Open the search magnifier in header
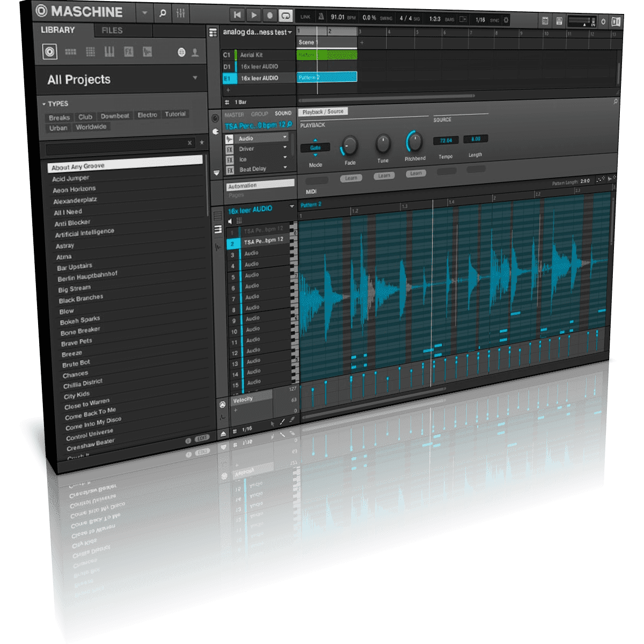This screenshot has width=644, height=644. pyautogui.click(x=163, y=13)
